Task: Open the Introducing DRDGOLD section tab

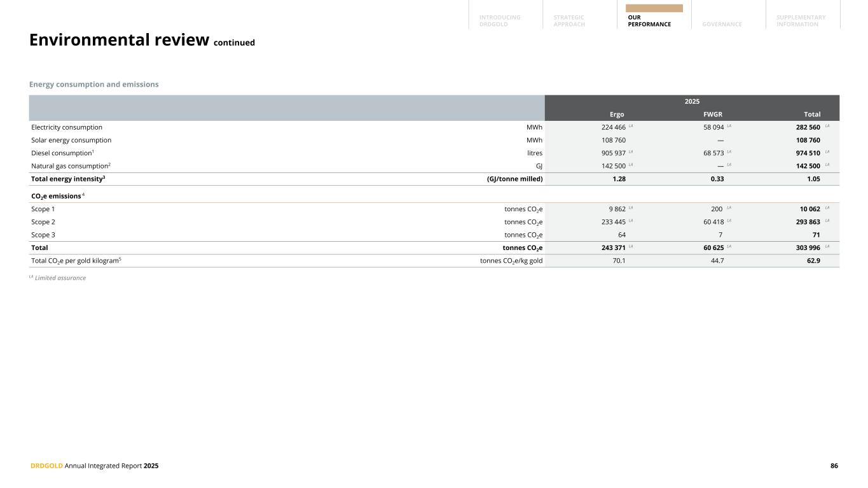Action: tap(500, 20)
